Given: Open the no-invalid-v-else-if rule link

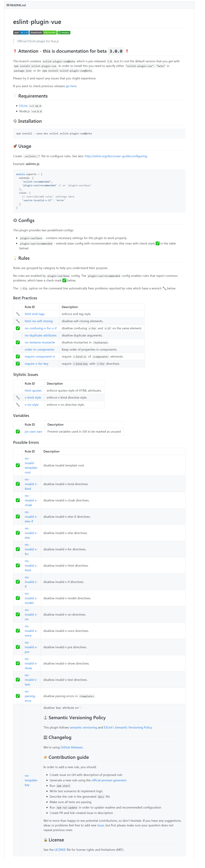Looking at the screenshot, I should coord(31,516).
